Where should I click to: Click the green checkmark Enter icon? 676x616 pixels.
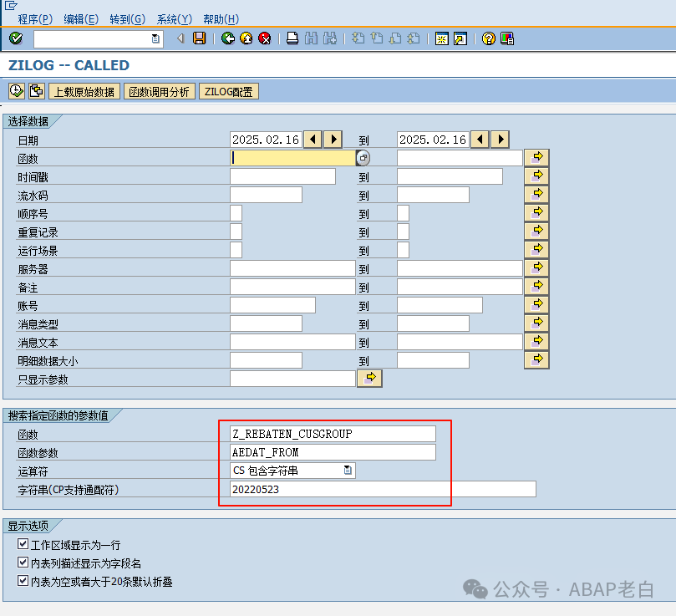(x=16, y=38)
